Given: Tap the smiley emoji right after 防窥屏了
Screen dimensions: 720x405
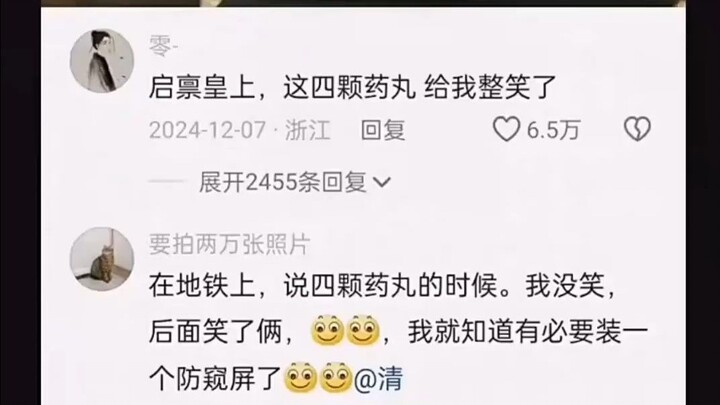Looking at the screenshot, I should (x=301, y=377).
